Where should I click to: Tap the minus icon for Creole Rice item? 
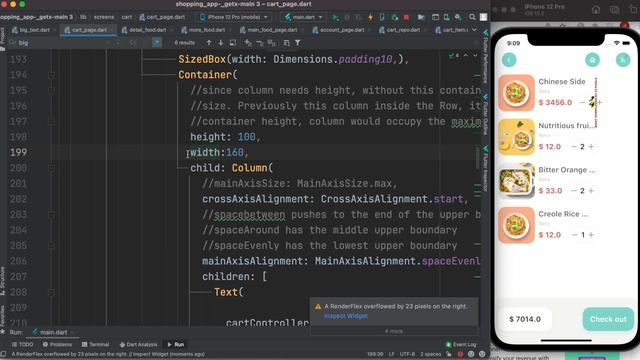pos(575,235)
